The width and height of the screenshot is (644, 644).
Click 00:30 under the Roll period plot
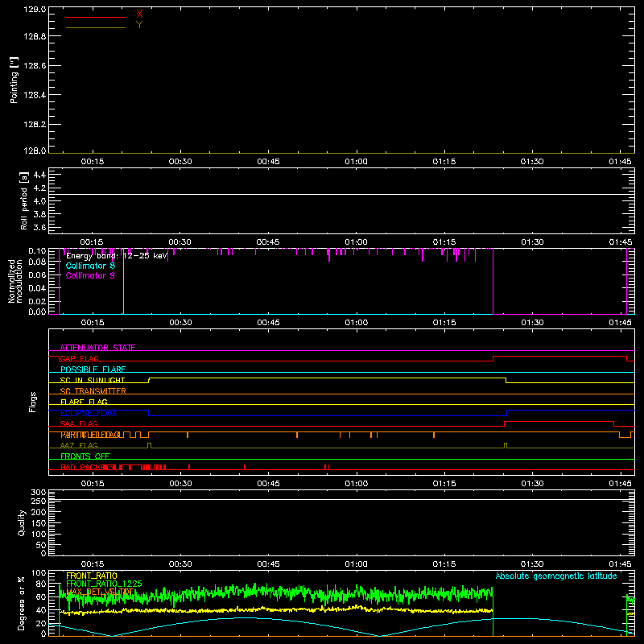pos(180,242)
